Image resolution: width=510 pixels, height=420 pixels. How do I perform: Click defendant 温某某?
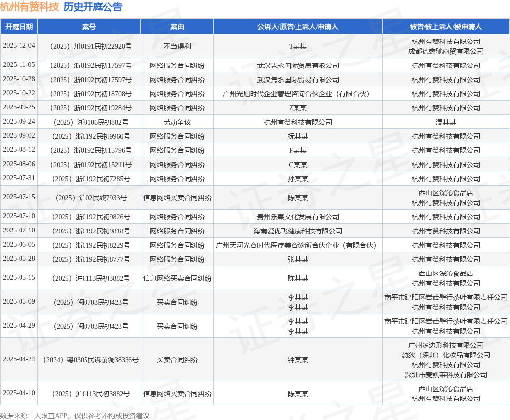(446, 122)
